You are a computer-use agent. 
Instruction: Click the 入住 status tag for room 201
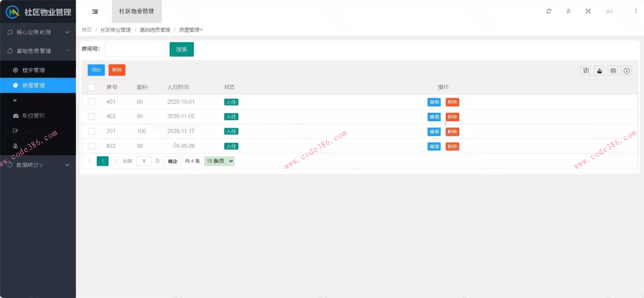click(231, 131)
